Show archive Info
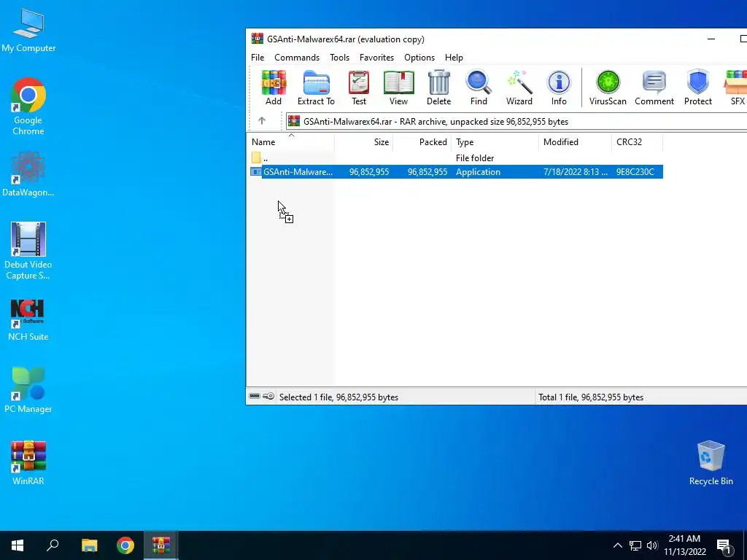The width and height of the screenshot is (747, 560). (559, 87)
